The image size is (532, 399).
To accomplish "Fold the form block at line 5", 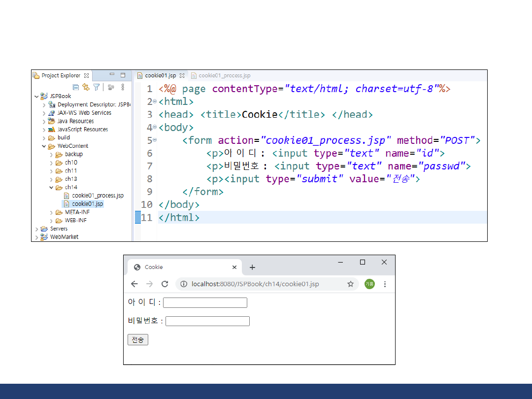I will (155, 140).
